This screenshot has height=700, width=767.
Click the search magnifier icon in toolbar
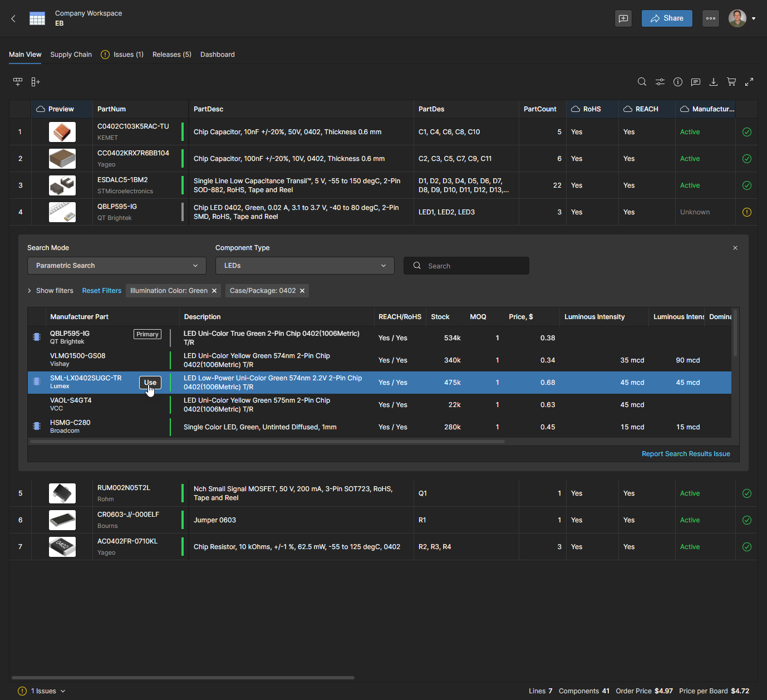[642, 82]
